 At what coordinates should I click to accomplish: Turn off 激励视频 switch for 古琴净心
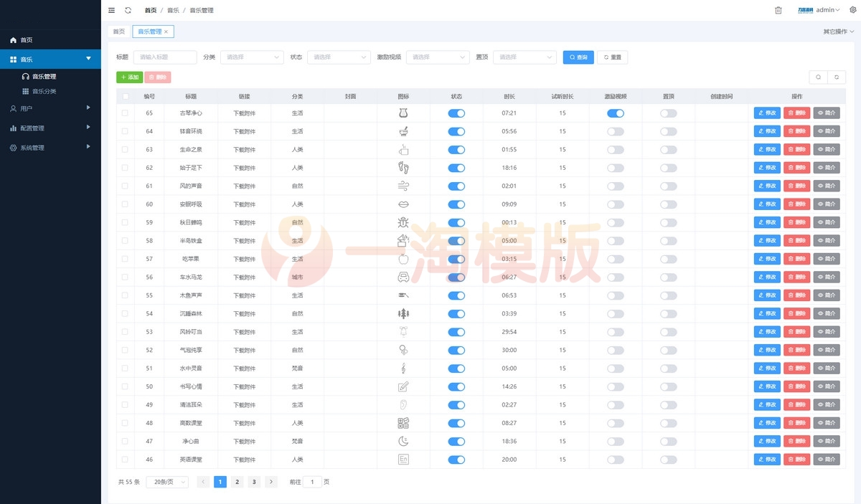pos(616,113)
